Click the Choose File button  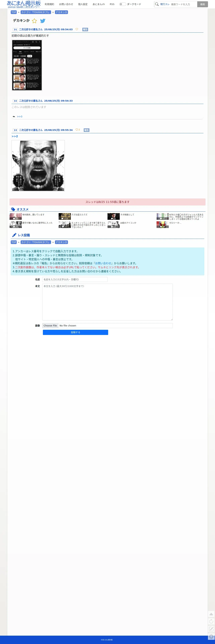click(x=50, y=325)
